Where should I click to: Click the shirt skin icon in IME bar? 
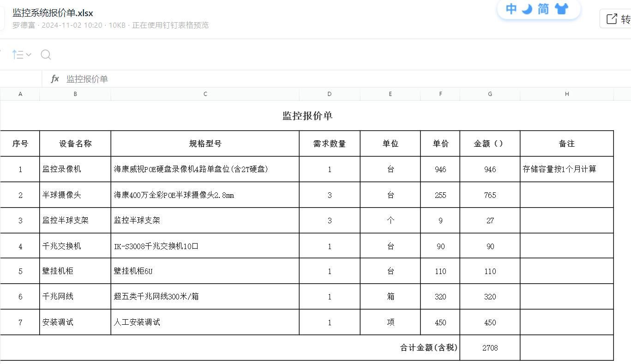click(x=561, y=9)
